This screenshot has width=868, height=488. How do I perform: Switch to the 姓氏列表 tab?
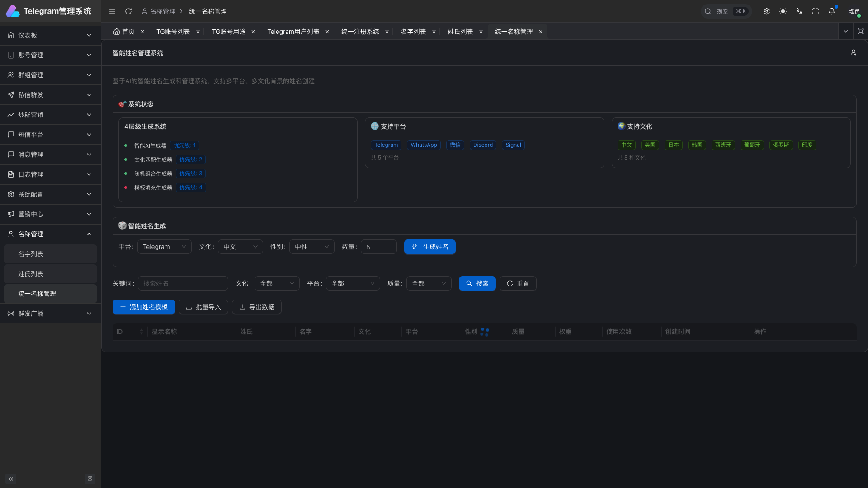460,32
